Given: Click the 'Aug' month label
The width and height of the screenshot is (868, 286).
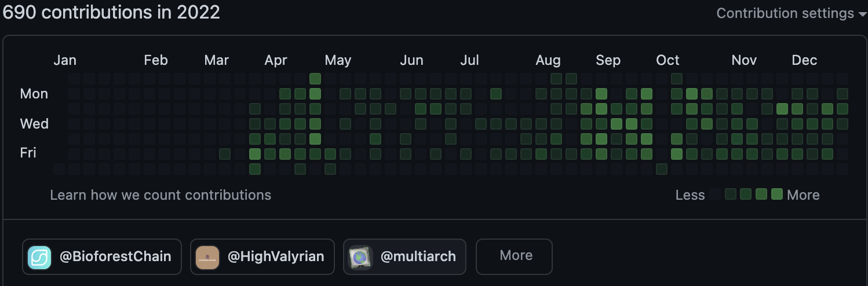Looking at the screenshot, I should point(548,60).
